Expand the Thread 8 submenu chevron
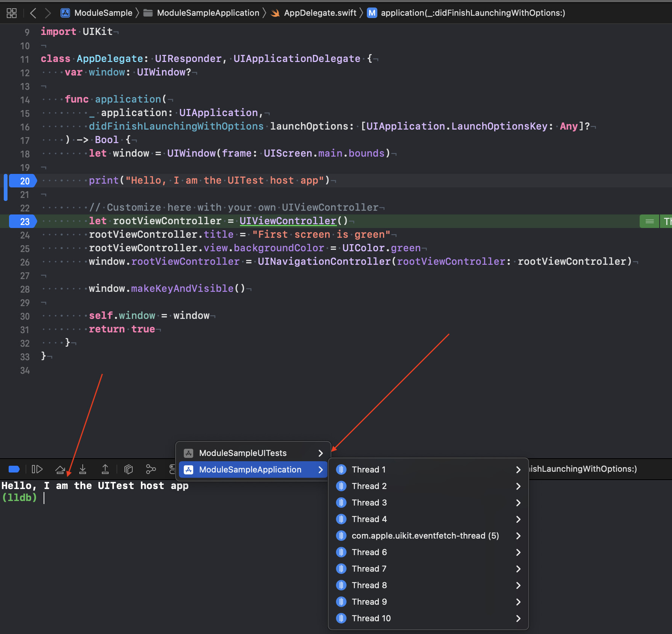The width and height of the screenshot is (672, 634). click(x=518, y=585)
